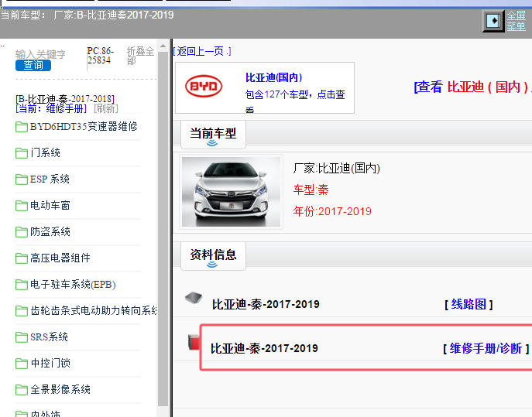
Task: Open the 高压电器组件 tree entry
Action: 60,258
